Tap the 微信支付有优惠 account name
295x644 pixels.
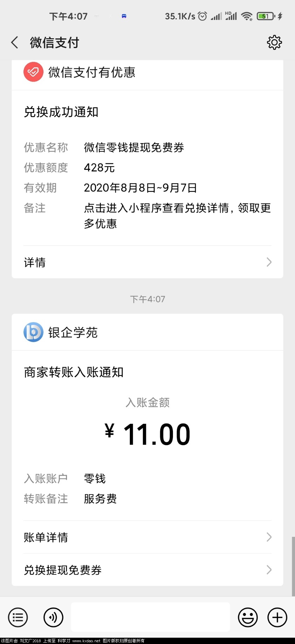coord(92,72)
